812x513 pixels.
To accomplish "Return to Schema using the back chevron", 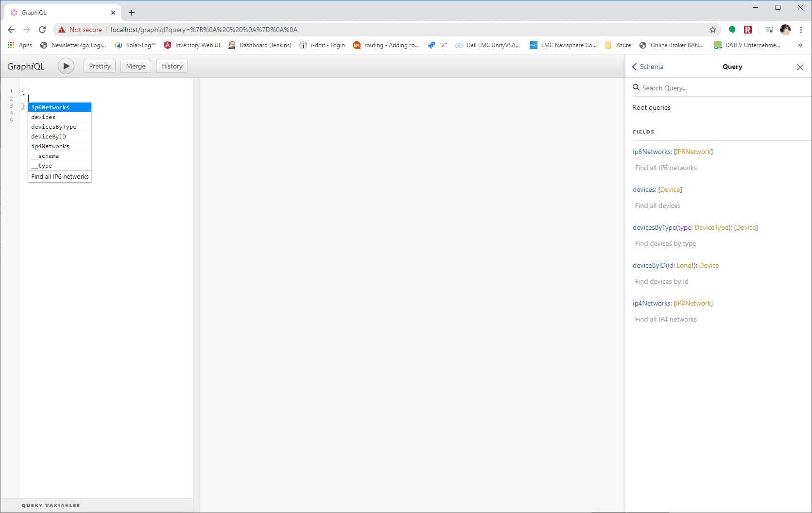I will point(634,67).
